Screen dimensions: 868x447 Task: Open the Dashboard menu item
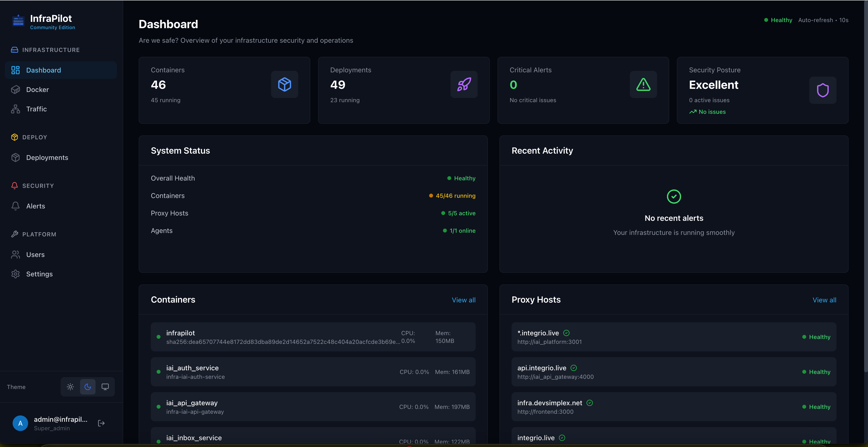pos(61,70)
